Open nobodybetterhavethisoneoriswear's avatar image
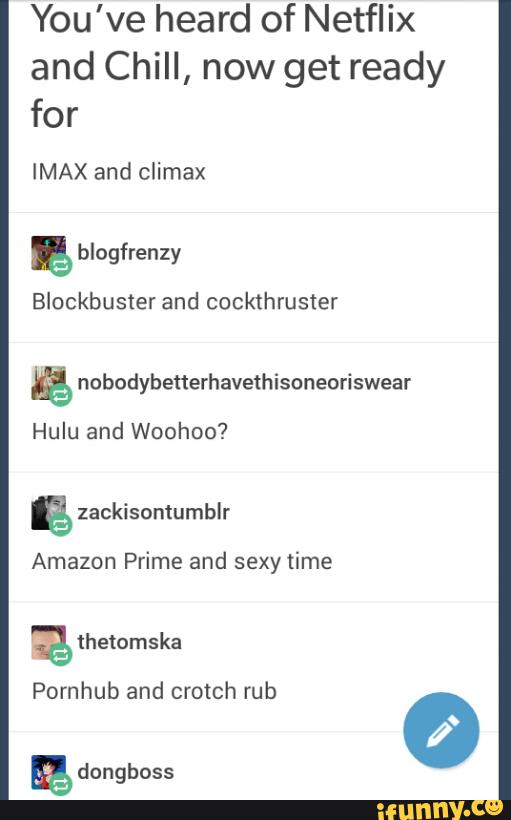511x820 pixels. [49, 383]
